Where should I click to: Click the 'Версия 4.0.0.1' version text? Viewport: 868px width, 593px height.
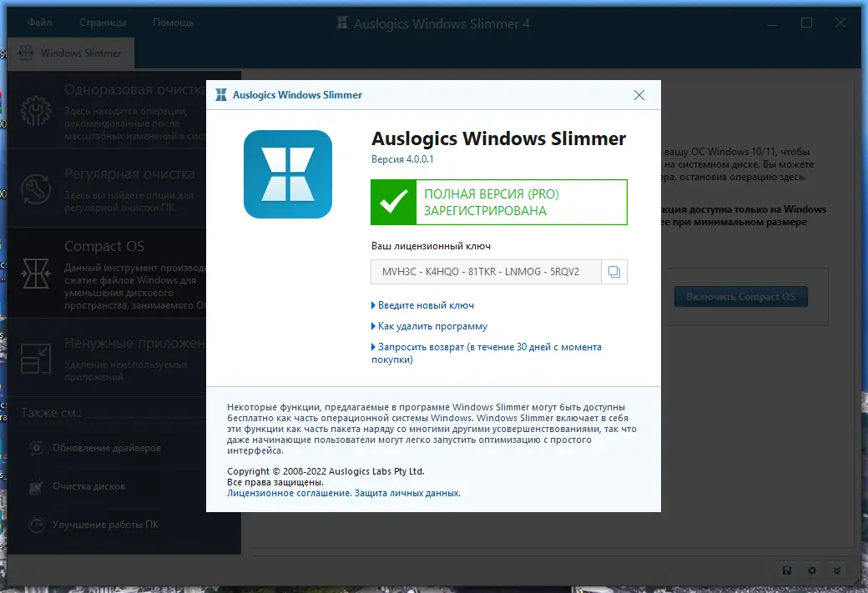coord(402,159)
